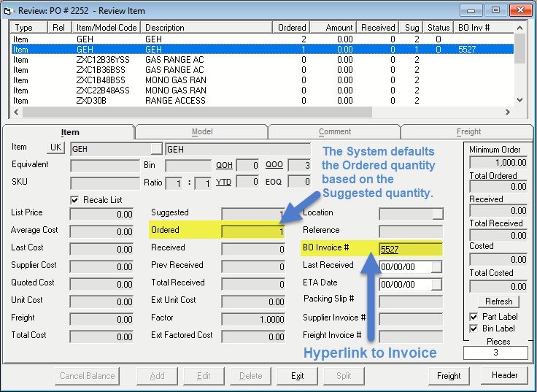Click the BO Inv # column header

(x=484, y=28)
